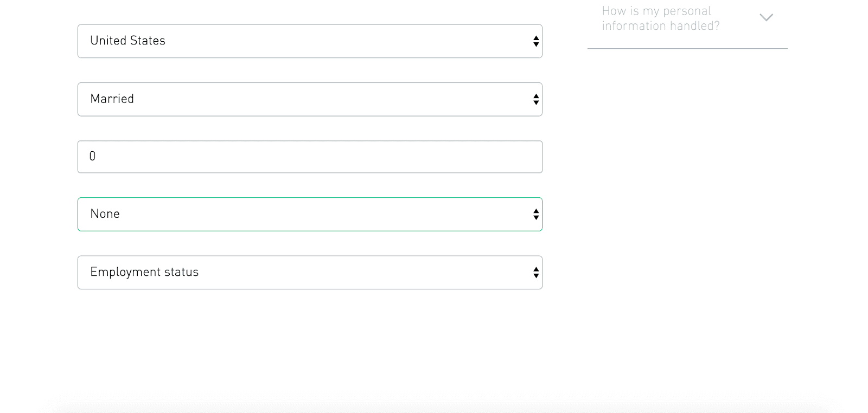
Task: Open the Married marital status dropdown
Action: pyautogui.click(x=310, y=99)
